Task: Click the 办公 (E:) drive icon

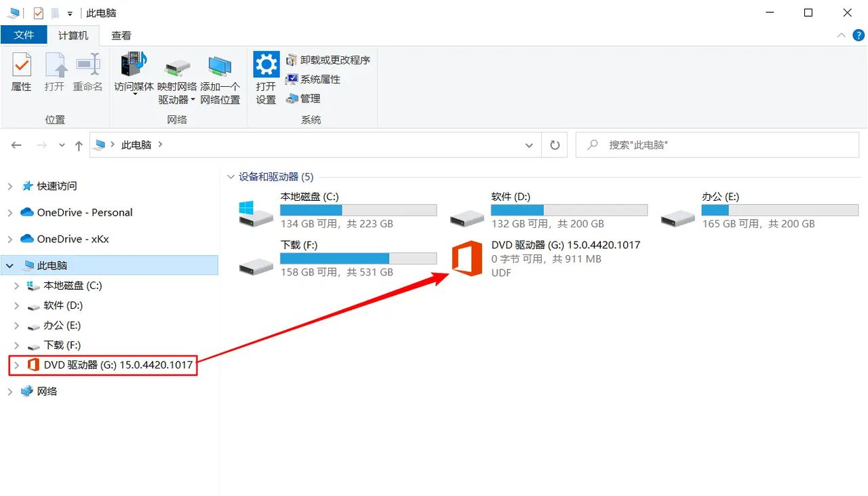Action: 678,217
